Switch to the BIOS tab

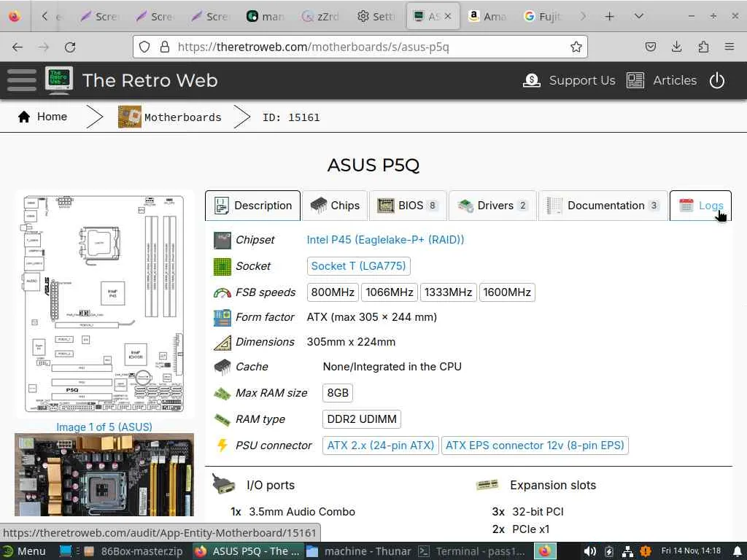(x=408, y=206)
